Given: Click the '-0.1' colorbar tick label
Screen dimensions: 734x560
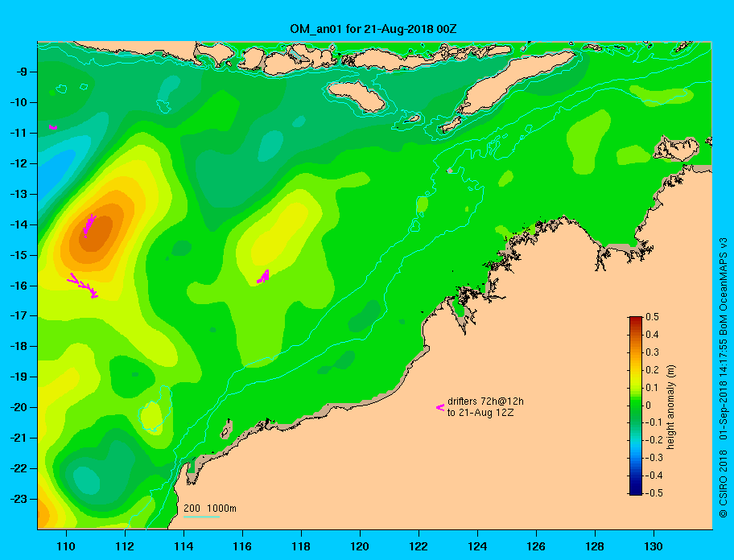Looking at the screenshot, I should click(654, 422).
